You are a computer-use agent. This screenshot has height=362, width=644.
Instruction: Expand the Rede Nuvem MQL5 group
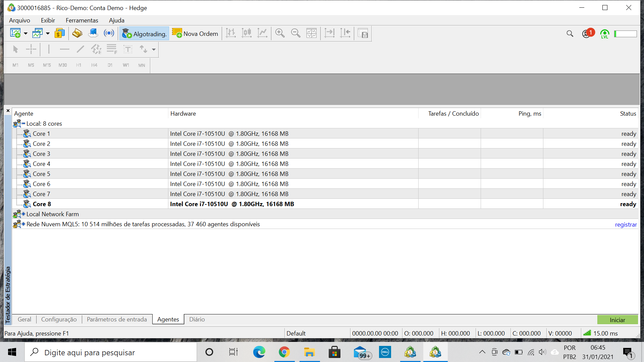(23, 224)
